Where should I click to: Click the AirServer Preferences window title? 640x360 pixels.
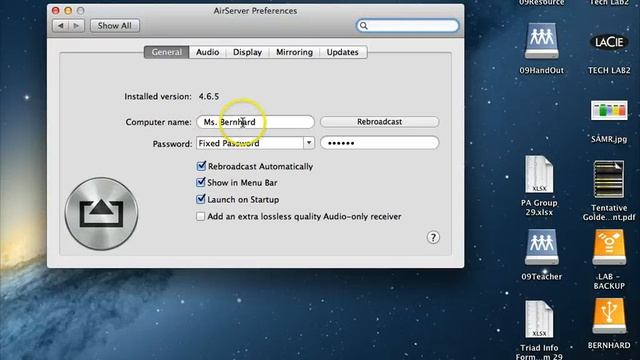(x=255, y=11)
